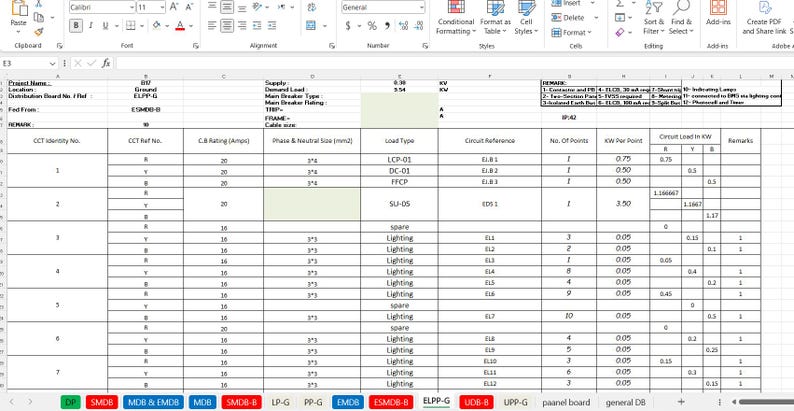794x411 pixels.
Task: Click the Copy icon
Action: tap(39, 17)
